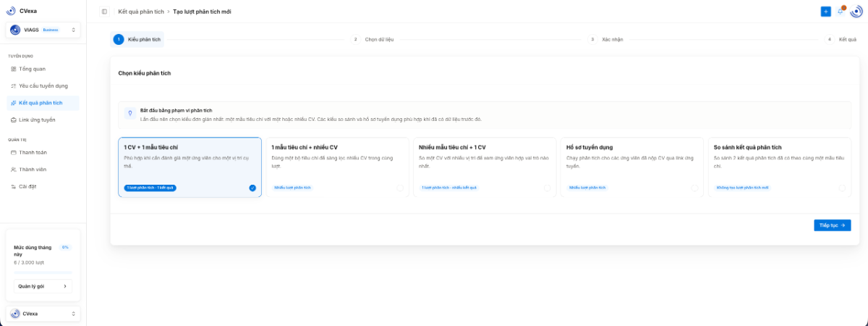Open Thanh toán billing icon
The width and height of the screenshot is (868, 326).
[13, 153]
